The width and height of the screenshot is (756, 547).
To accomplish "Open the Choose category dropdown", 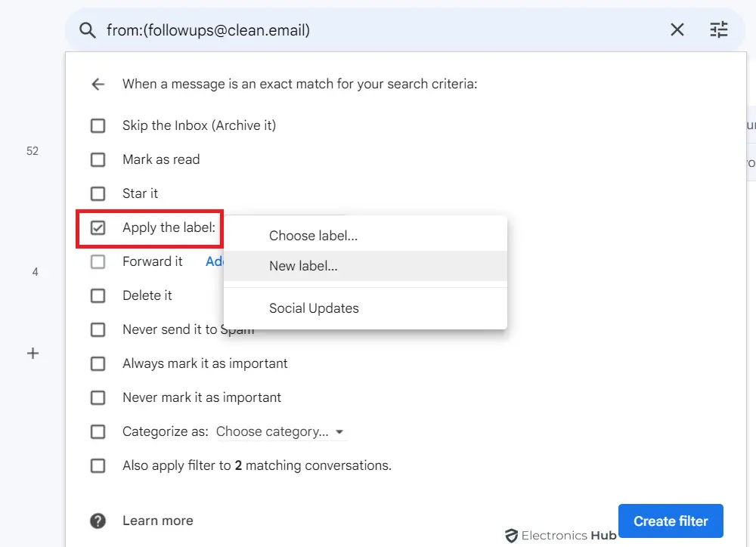I will click(x=280, y=431).
